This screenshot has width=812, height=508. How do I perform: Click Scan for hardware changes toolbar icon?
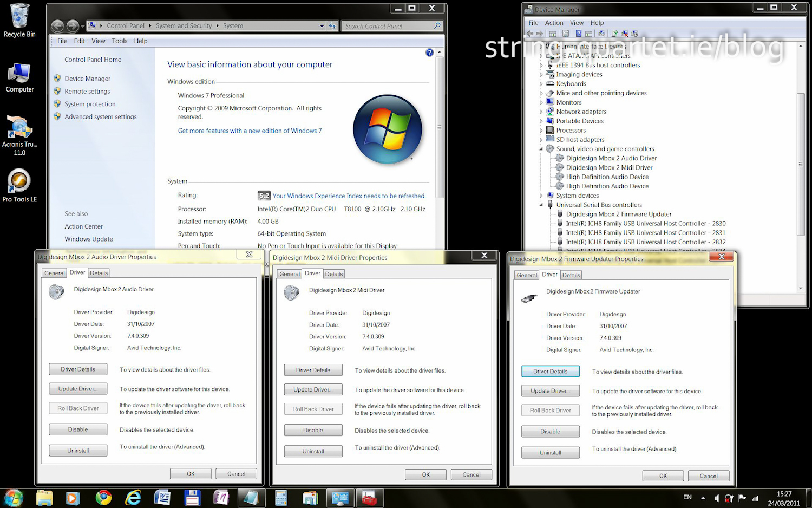[x=601, y=34]
